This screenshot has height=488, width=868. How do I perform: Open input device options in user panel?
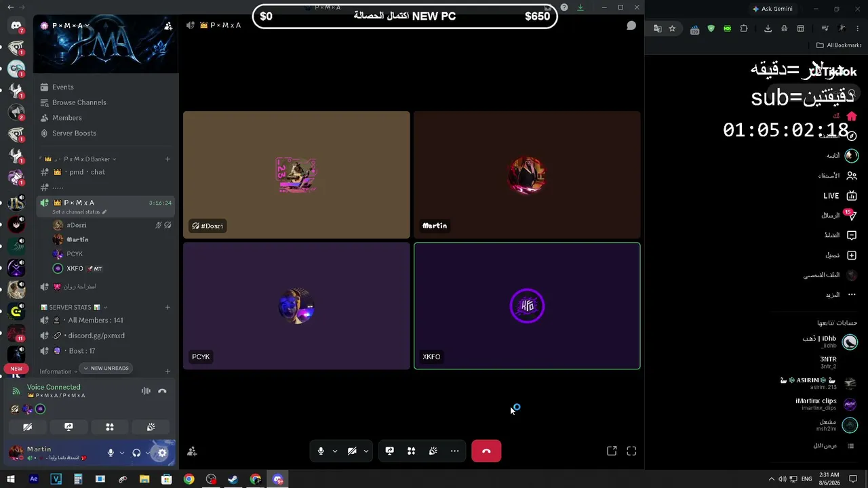pyautogui.click(x=122, y=453)
